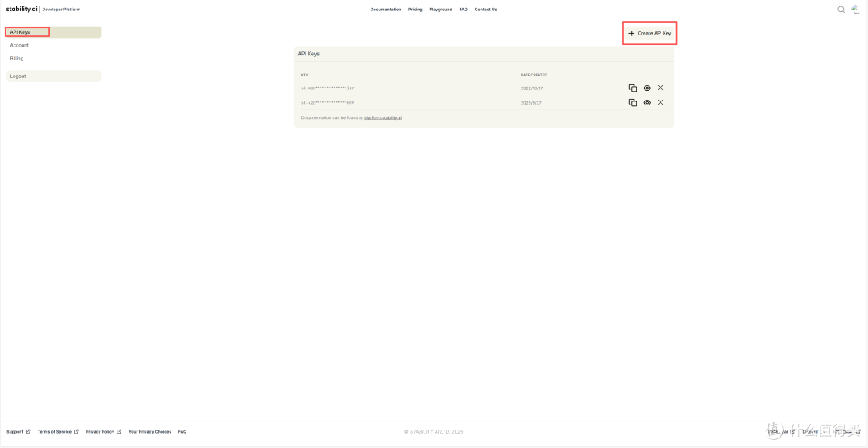Viewport: 868px width, 448px height.
Task: Open the Terms of Service footer link
Action: tap(58, 431)
